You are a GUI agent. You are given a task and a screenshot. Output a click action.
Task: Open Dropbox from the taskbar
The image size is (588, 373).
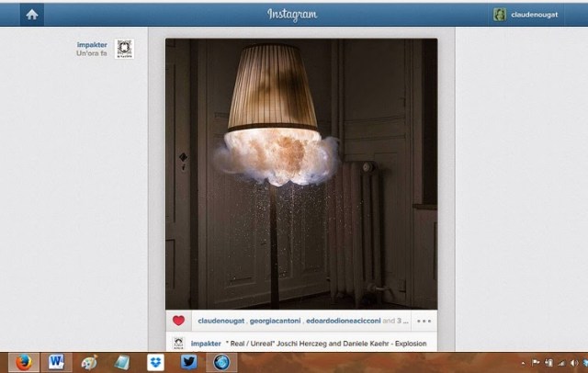[x=155, y=362]
